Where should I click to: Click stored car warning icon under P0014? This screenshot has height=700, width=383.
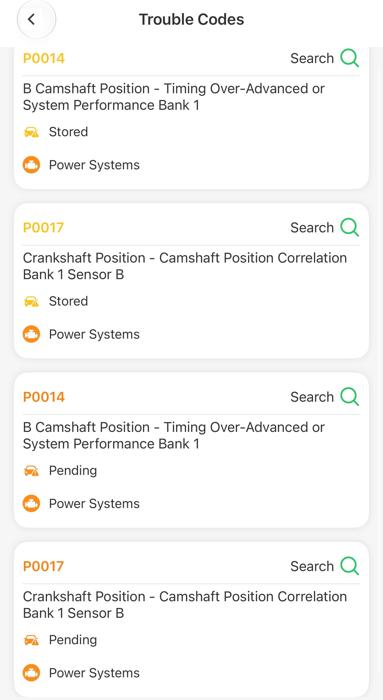pyautogui.click(x=31, y=132)
